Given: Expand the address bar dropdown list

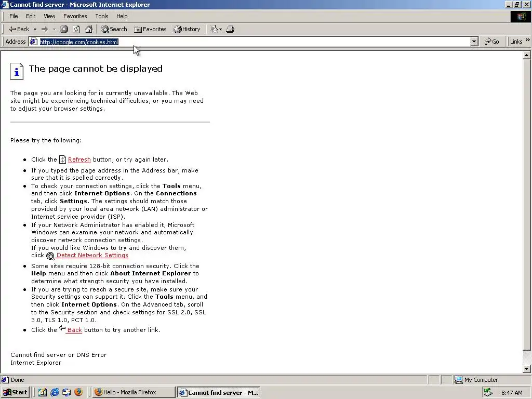Looking at the screenshot, I should [474, 42].
